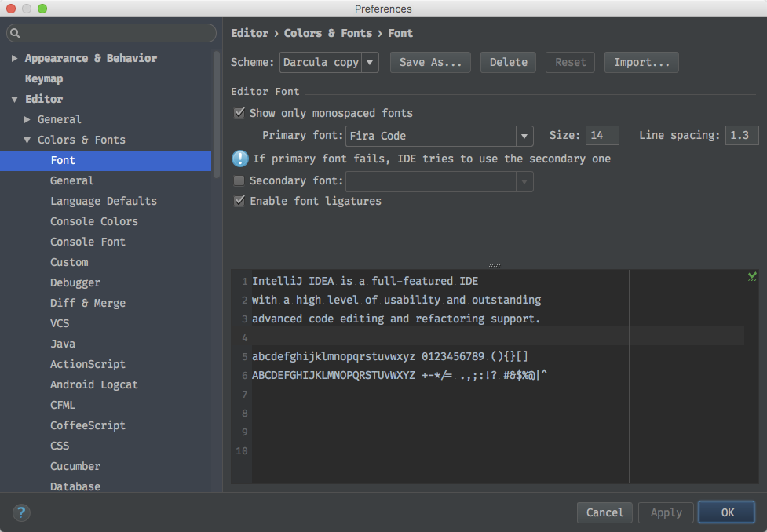Click the Cancel button
This screenshot has width=767, height=532.
point(604,512)
